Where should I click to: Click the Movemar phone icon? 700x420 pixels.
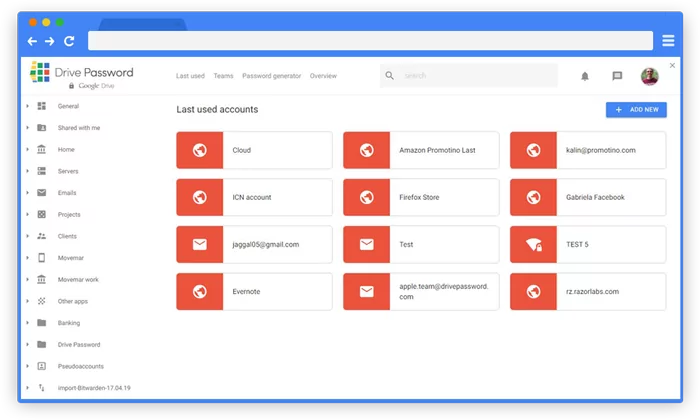click(x=42, y=258)
